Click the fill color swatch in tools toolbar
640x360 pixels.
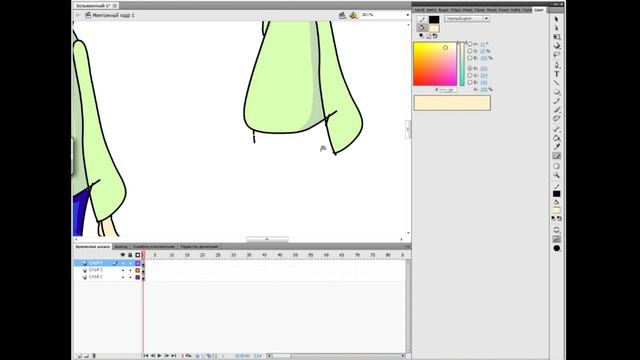tap(556, 210)
